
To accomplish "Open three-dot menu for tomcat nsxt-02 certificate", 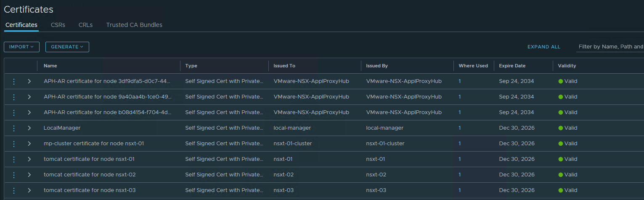I will (13, 175).
